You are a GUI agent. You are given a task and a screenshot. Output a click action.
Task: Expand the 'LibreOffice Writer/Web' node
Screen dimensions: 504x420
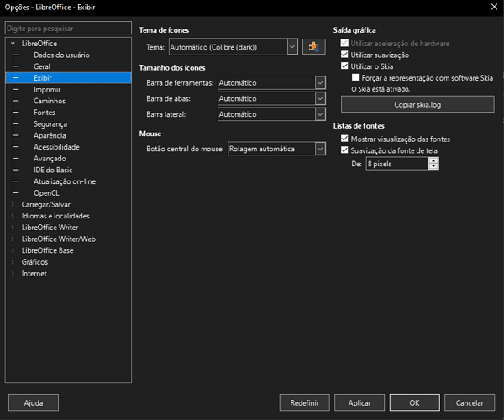13,239
